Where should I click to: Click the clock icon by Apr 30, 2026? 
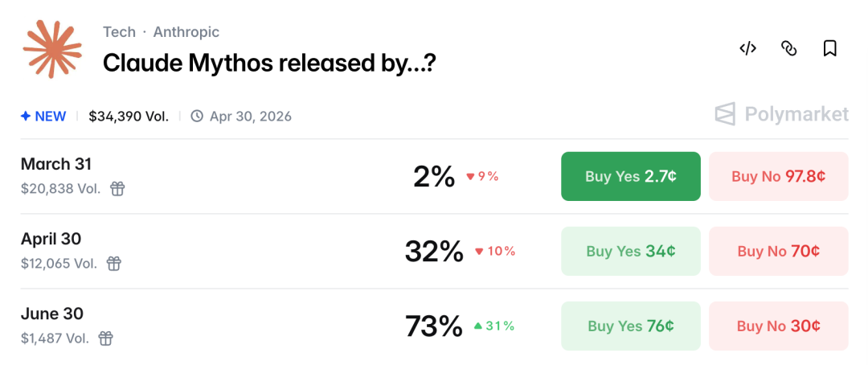197,117
